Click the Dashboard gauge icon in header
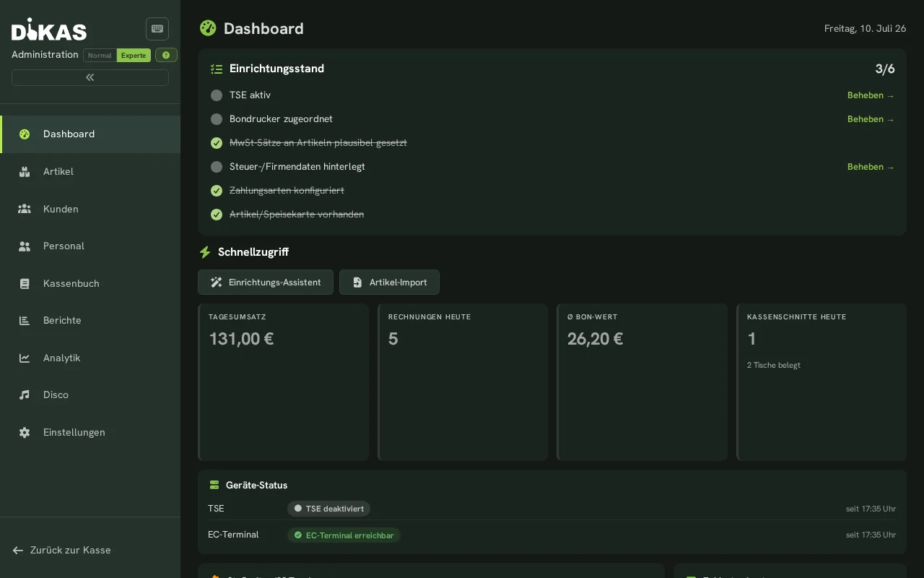This screenshot has width=924, height=578. tap(208, 28)
